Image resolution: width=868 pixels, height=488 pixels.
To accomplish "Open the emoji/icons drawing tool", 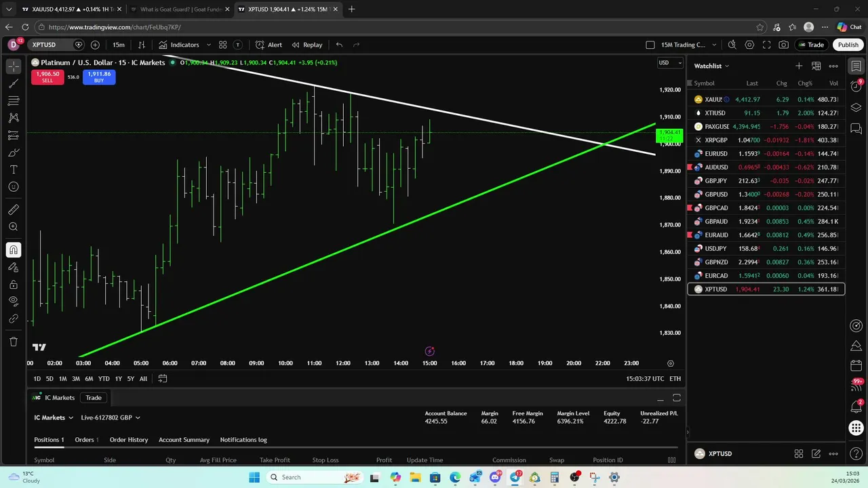I will click(14, 186).
